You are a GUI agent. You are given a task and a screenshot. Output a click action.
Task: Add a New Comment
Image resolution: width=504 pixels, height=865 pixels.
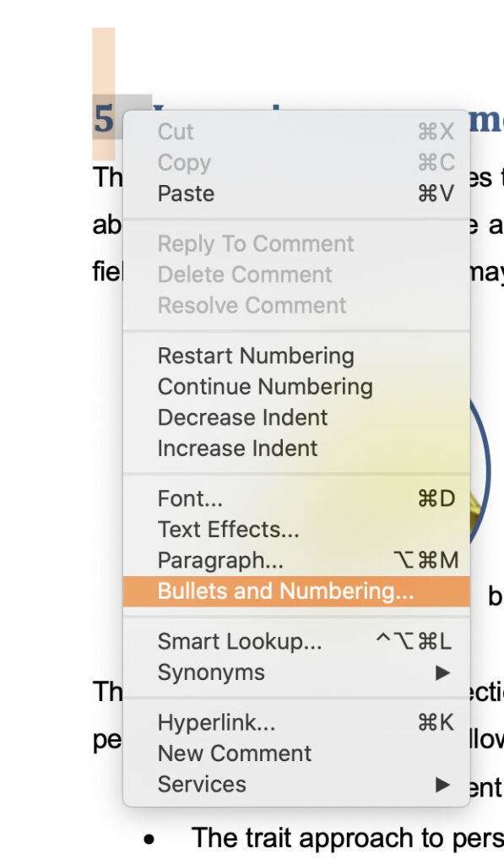point(234,753)
